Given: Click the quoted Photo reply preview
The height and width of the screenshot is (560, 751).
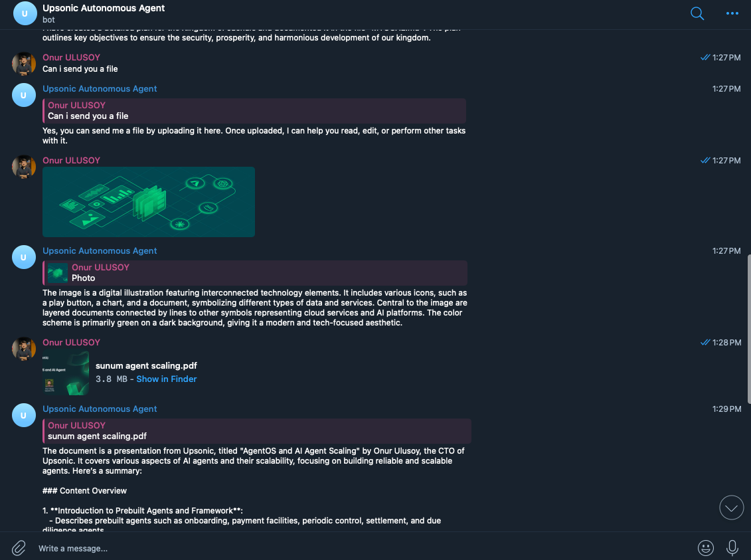Looking at the screenshot, I should [x=255, y=272].
